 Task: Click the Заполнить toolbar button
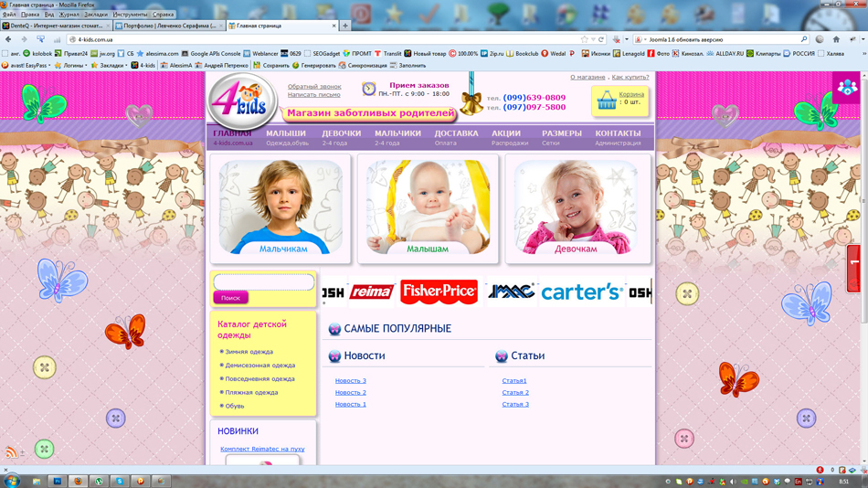[x=408, y=66]
